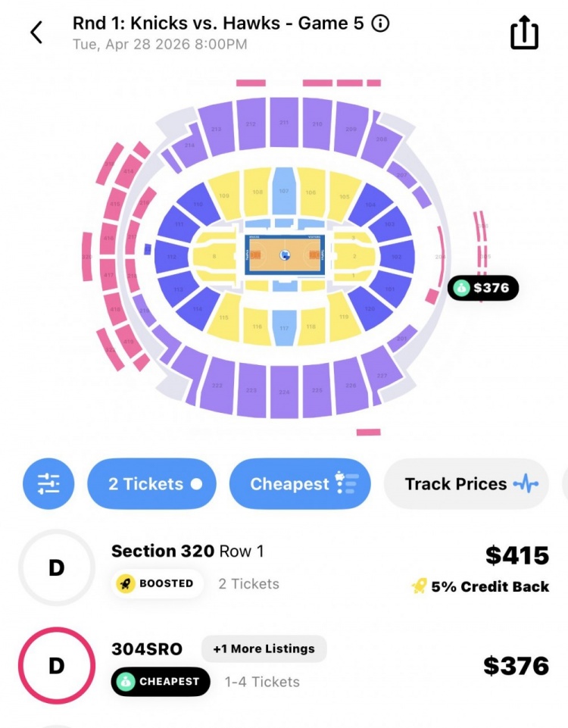Screen dimensions: 568x728
Task: Open the Cheapest sort options
Action: point(299,484)
